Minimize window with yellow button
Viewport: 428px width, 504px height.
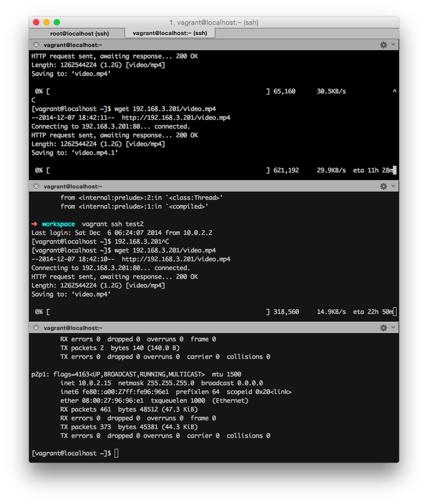(46, 22)
